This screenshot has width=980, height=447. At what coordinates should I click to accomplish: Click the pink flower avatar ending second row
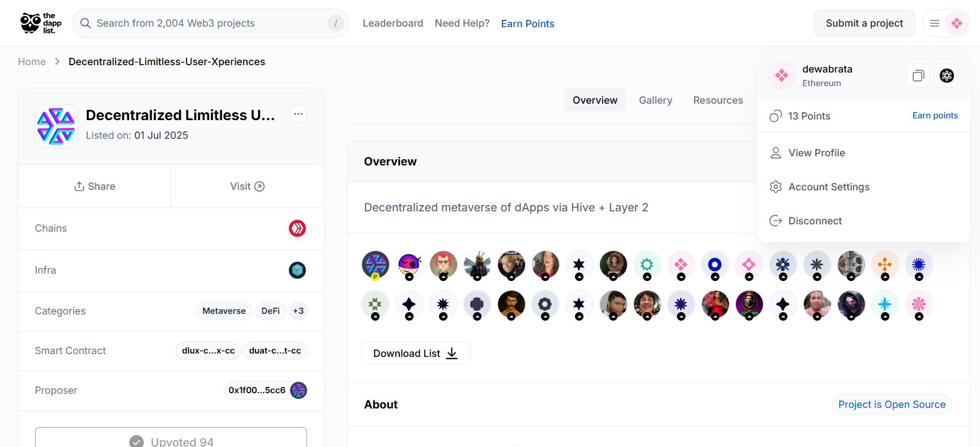click(919, 304)
